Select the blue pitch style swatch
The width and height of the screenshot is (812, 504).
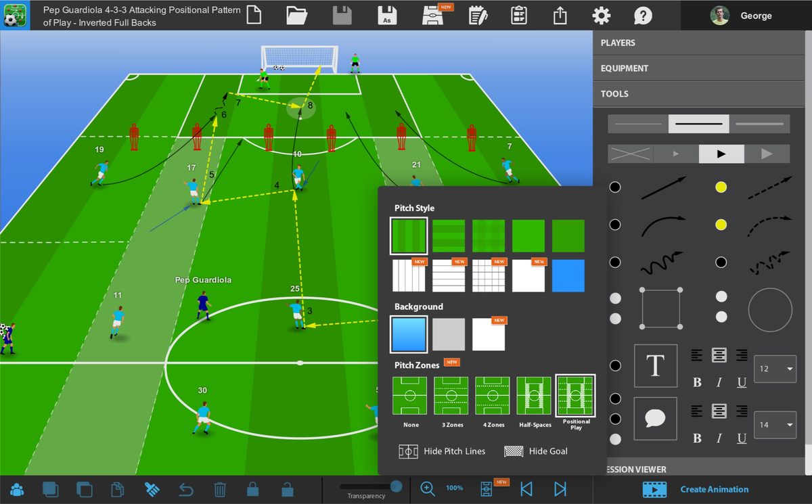[x=568, y=275]
